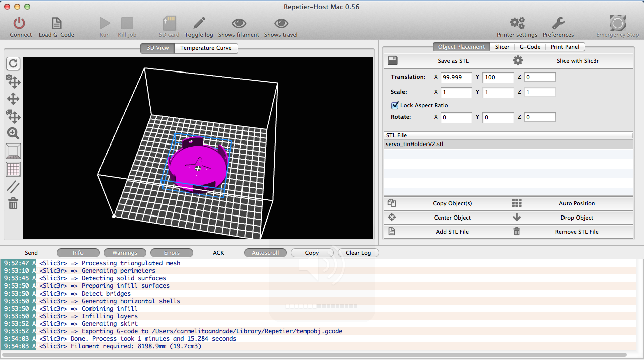
Task: Switch to the 3D box perspective view icon
Action: tap(13, 151)
